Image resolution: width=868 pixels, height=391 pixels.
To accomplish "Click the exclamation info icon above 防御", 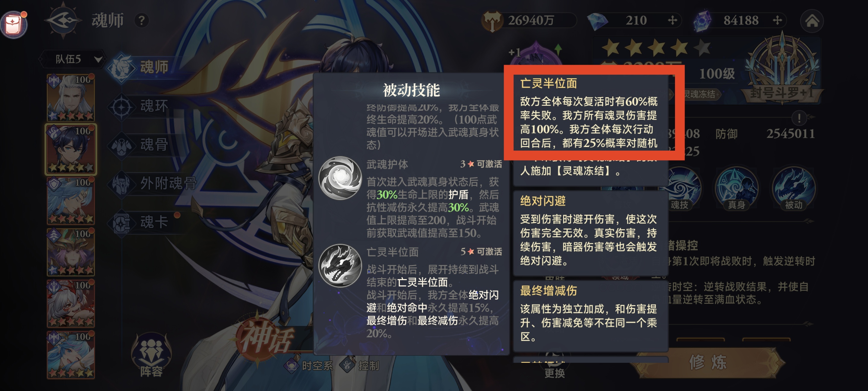I will [799, 118].
